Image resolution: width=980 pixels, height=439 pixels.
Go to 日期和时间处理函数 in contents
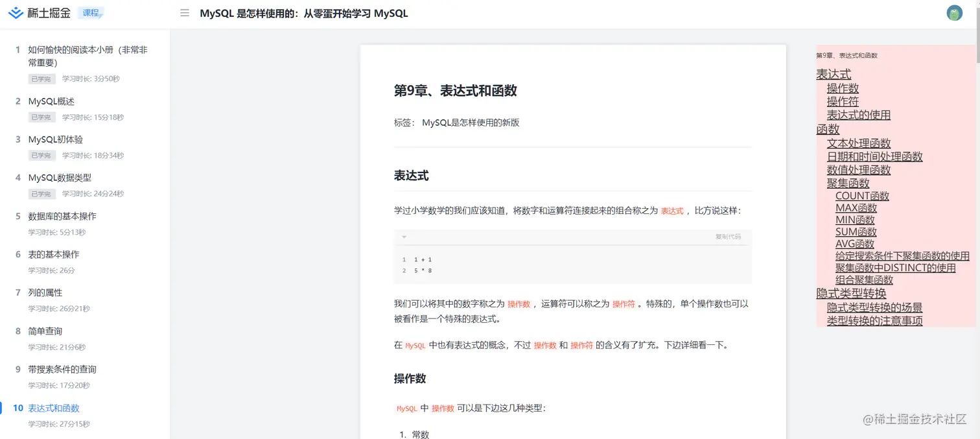[x=875, y=156]
